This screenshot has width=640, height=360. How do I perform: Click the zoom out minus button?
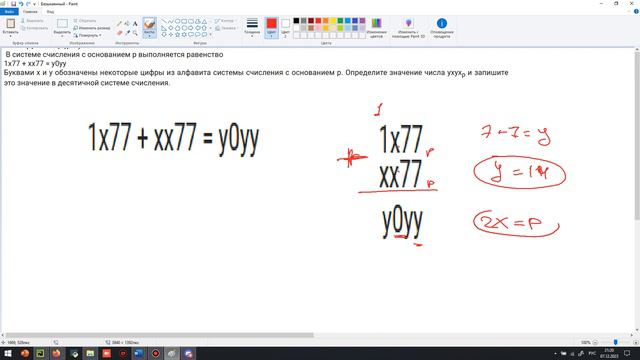tap(596, 342)
